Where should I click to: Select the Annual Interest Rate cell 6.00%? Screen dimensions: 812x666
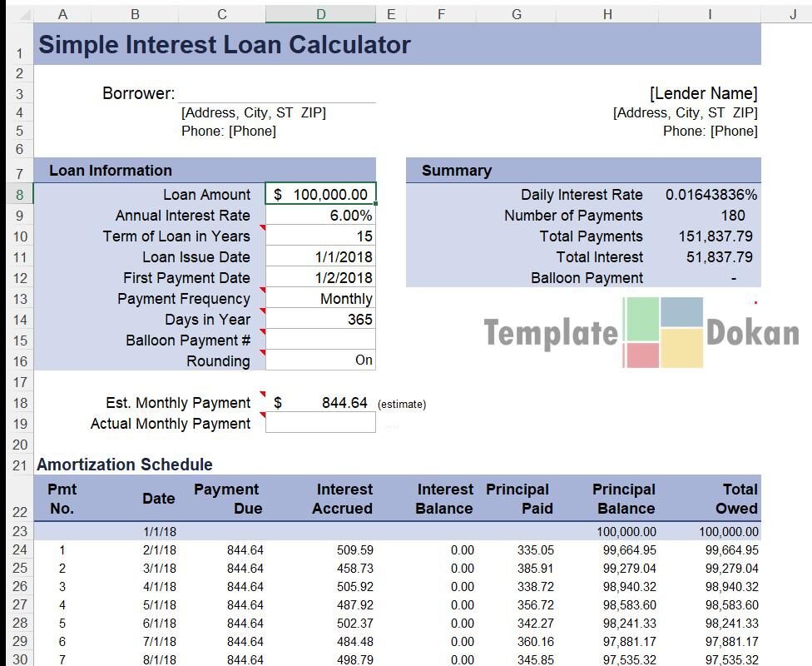[x=320, y=216]
